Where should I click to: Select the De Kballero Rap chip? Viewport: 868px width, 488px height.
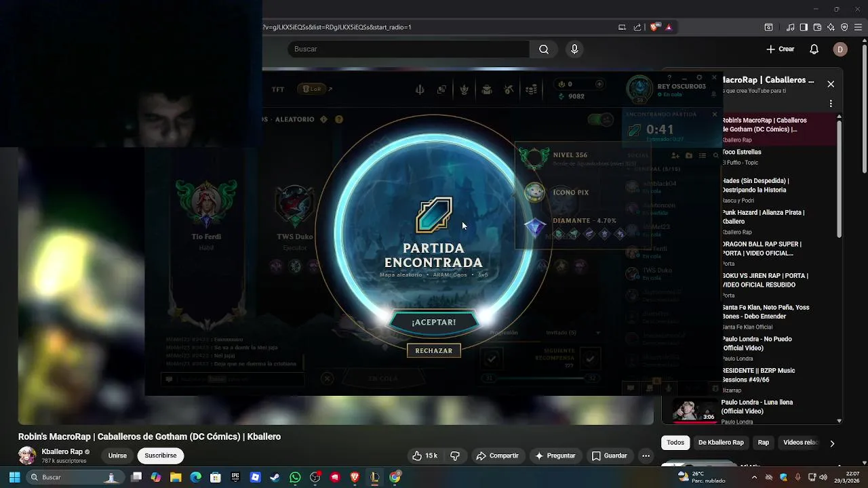click(721, 443)
